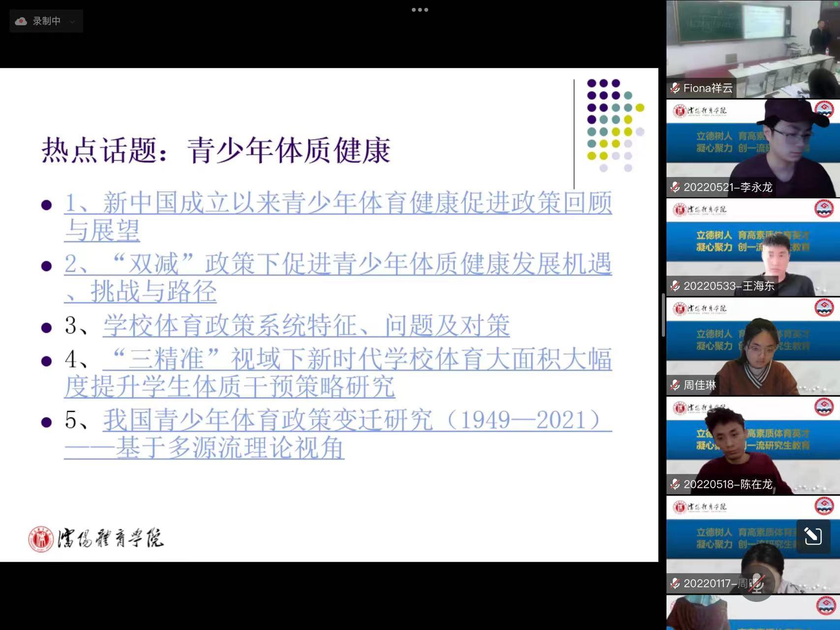Click the muted mic icon beside Fiona祥云
840x630 pixels.
pyautogui.click(x=675, y=89)
